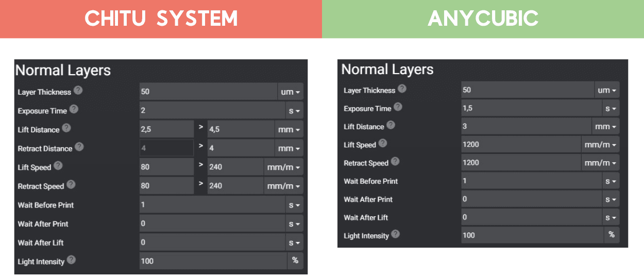Expand Retract Speed mm/m dropdown in Chitu panel
The height and width of the screenshot is (277, 644).
pyautogui.click(x=283, y=185)
